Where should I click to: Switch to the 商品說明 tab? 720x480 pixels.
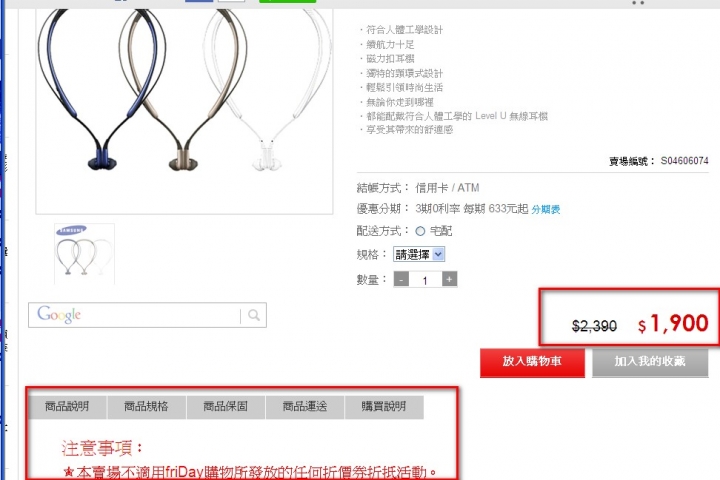click(67, 407)
